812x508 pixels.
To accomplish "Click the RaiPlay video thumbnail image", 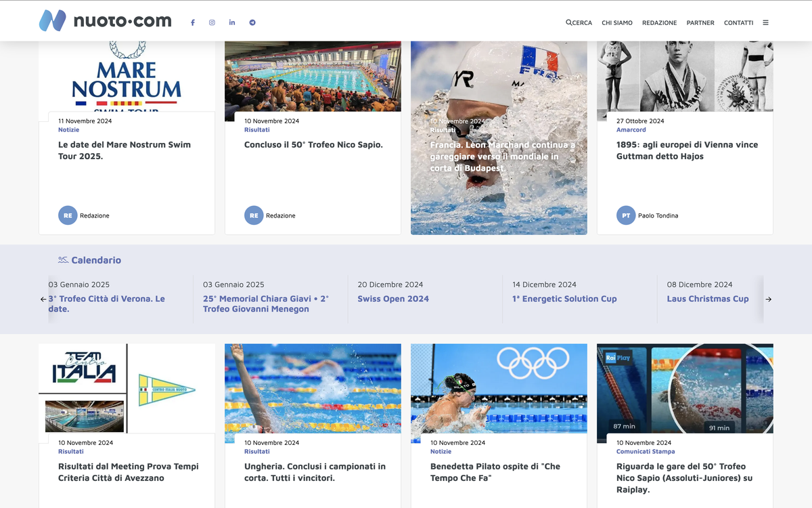I will click(685, 388).
